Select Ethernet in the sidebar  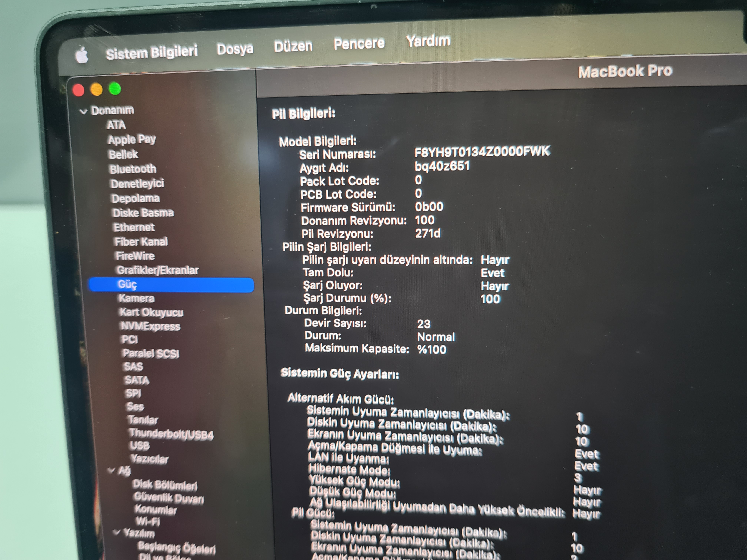(134, 227)
